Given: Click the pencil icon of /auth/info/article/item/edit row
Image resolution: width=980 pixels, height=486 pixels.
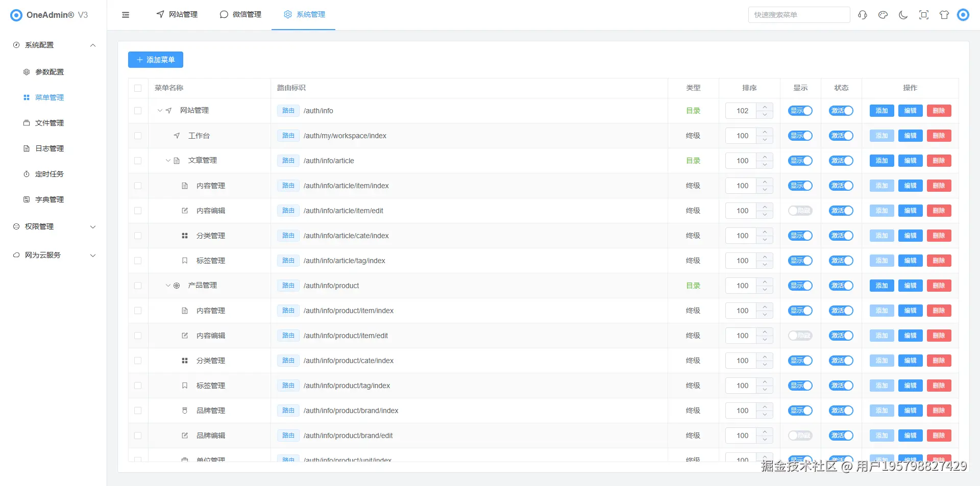Looking at the screenshot, I should [x=185, y=211].
